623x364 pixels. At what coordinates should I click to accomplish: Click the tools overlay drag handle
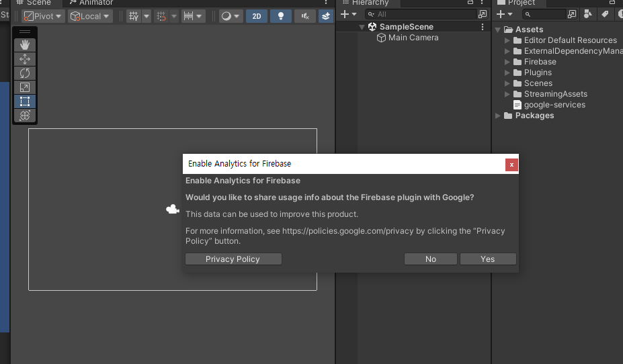click(25, 32)
